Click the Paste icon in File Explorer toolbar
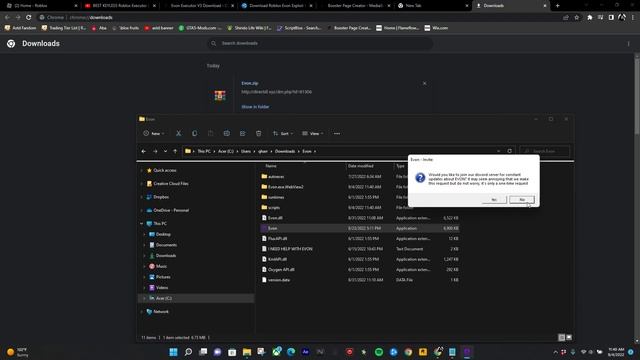640x360 pixels. [x=211, y=133]
